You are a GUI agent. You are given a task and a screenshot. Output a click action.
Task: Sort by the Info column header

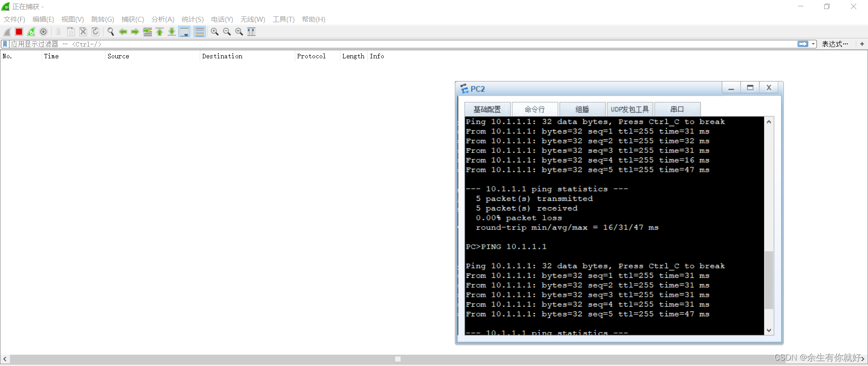coord(377,56)
